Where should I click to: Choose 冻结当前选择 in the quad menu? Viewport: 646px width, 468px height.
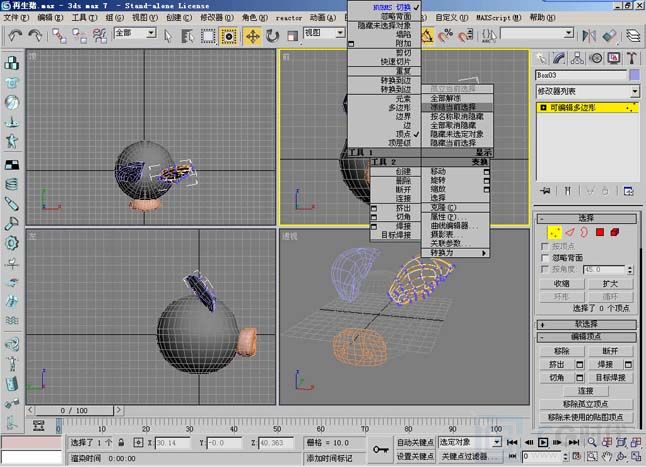457,107
